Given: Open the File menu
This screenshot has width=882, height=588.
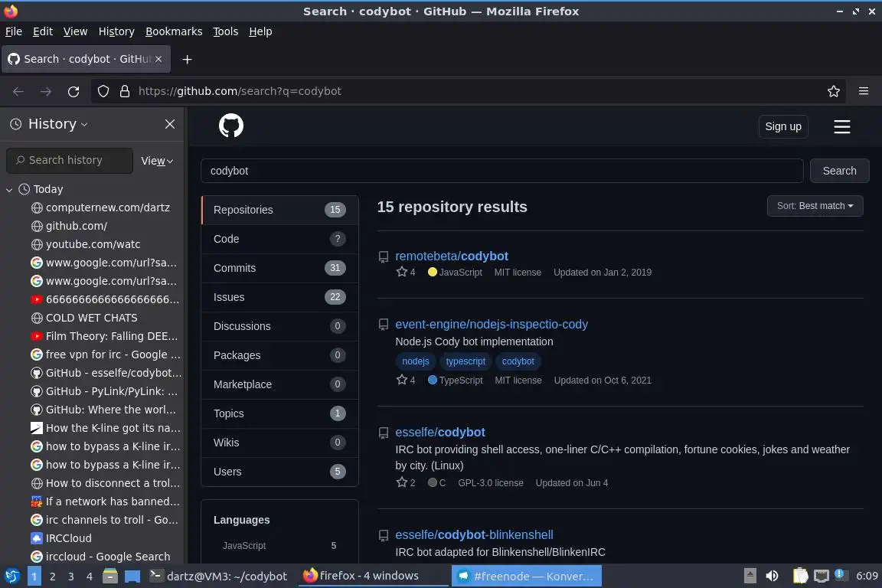Looking at the screenshot, I should point(14,31).
